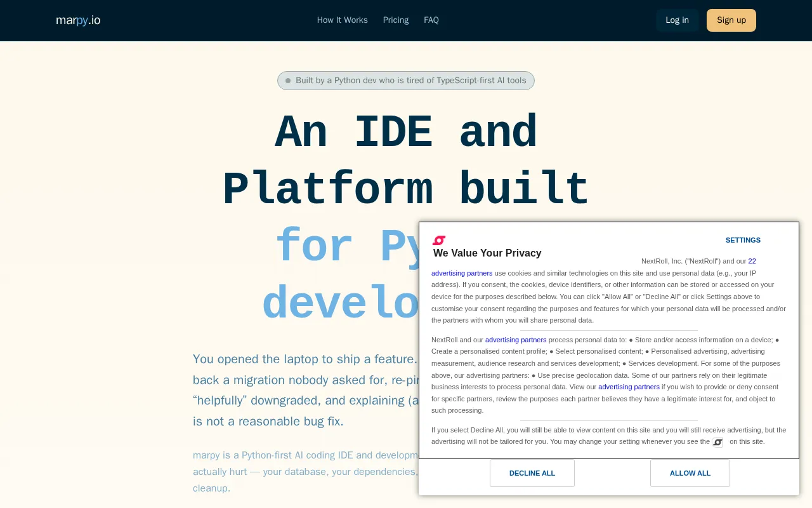The width and height of the screenshot is (812, 508).
Task: Open the FAQ nav item
Action: (x=431, y=20)
